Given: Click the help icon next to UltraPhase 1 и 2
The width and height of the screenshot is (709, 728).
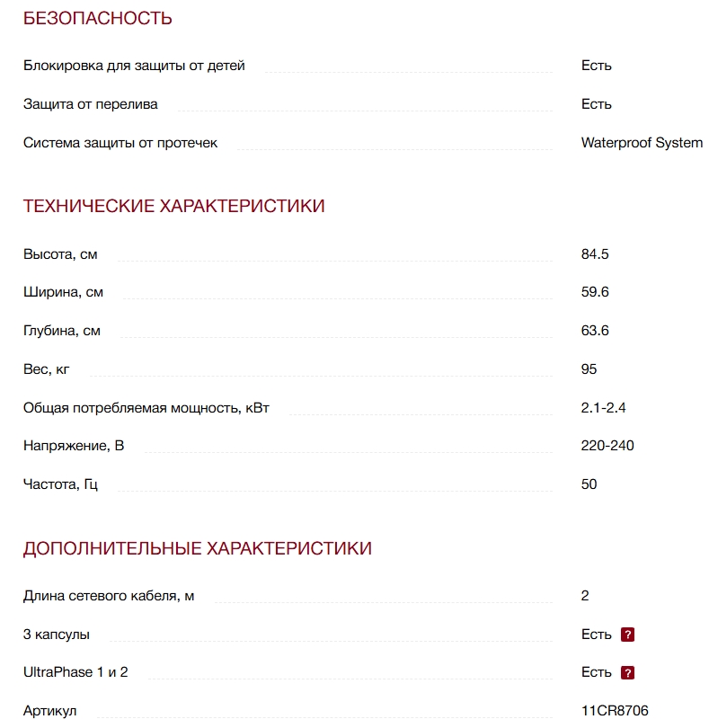Looking at the screenshot, I should click(628, 672).
